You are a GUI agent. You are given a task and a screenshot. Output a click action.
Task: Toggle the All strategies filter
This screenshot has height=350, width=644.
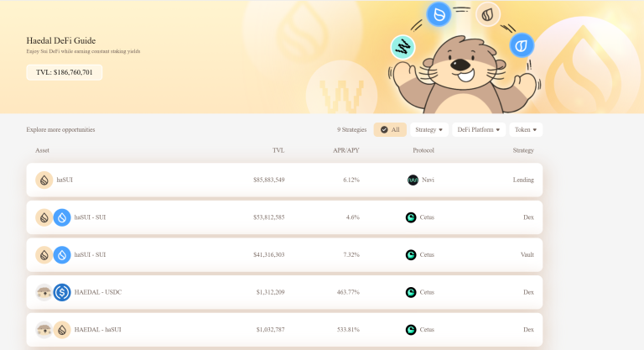390,130
